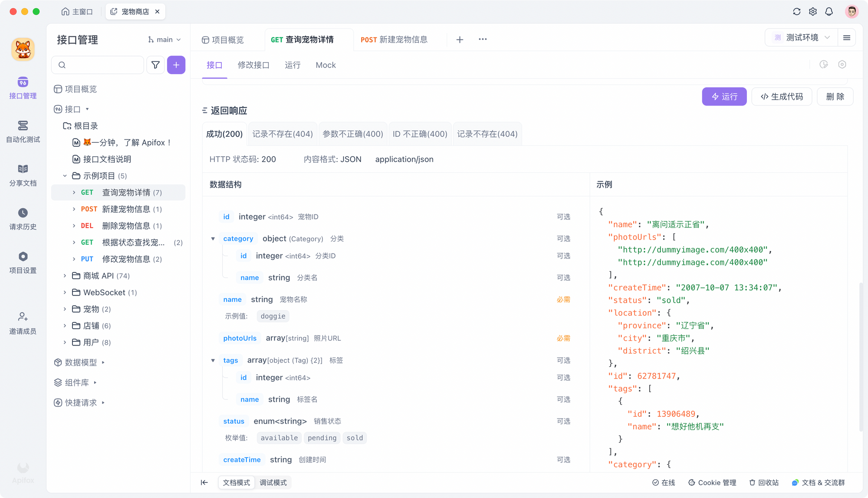The width and height of the screenshot is (868, 498).
Task: Click the collapse sidebar icon at bottom
Action: point(204,482)
